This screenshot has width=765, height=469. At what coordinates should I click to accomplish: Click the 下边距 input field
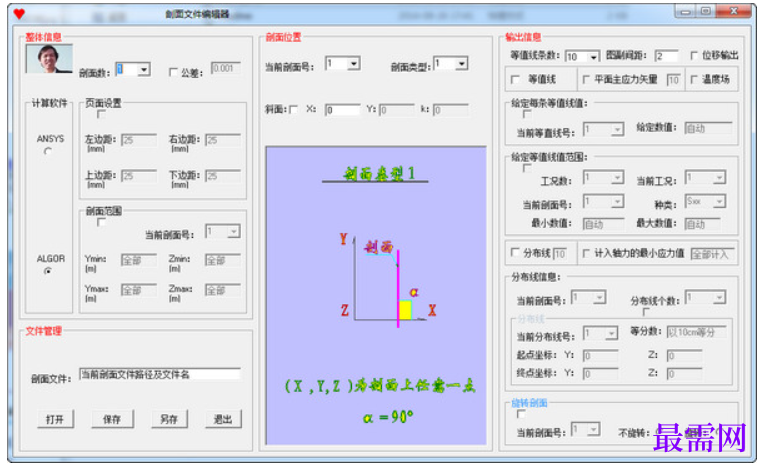(223, 176)
